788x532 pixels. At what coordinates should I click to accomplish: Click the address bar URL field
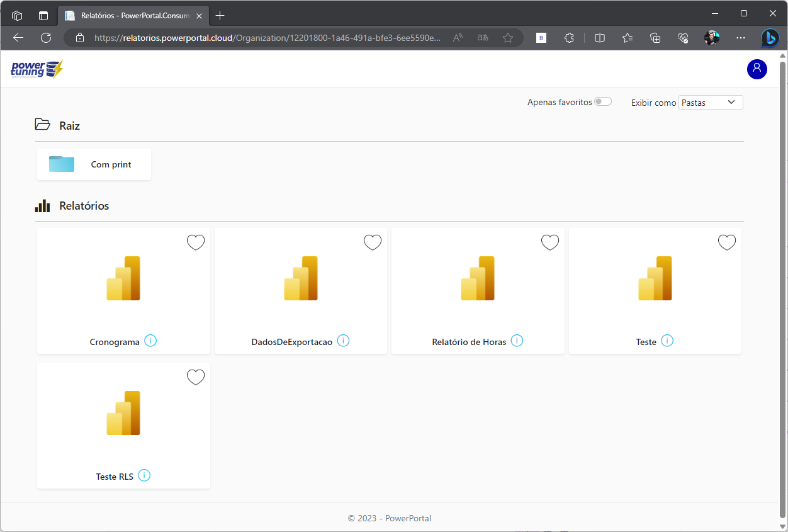pos(267,38)
